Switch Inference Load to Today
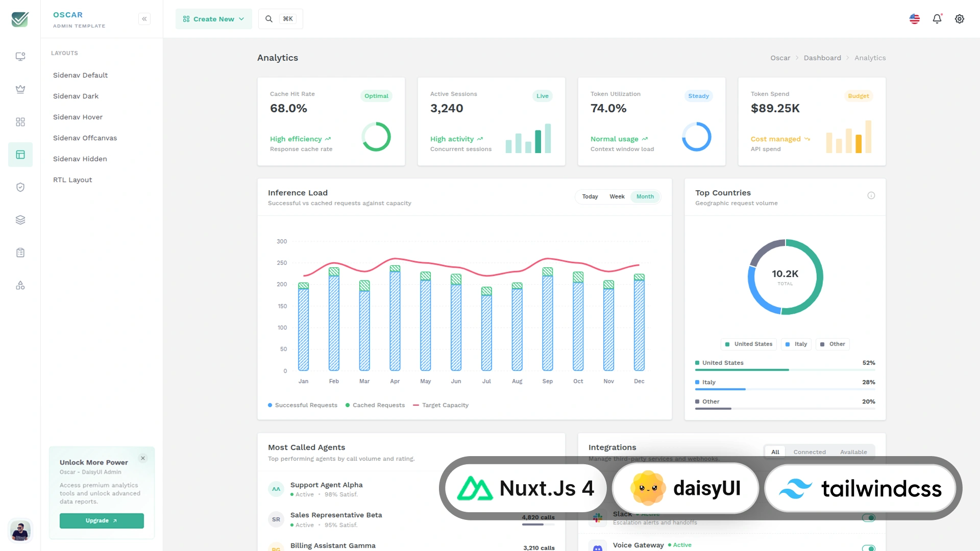Screen dimensions: 980x551 coord(590,196)
